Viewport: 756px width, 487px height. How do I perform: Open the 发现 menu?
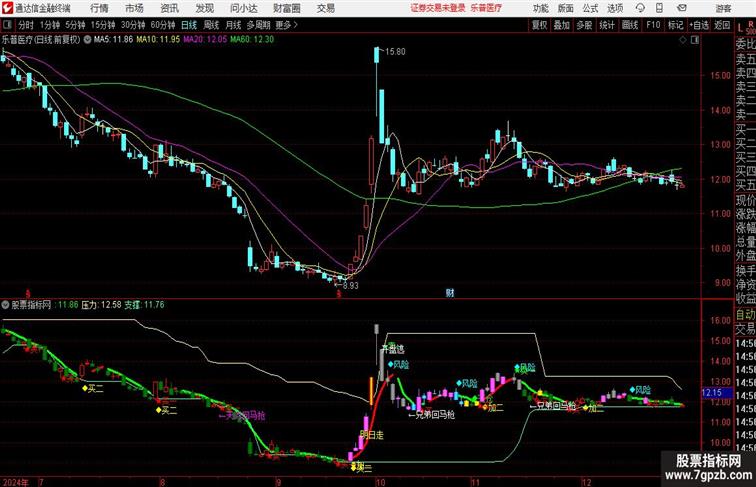(x=204, y=8)
